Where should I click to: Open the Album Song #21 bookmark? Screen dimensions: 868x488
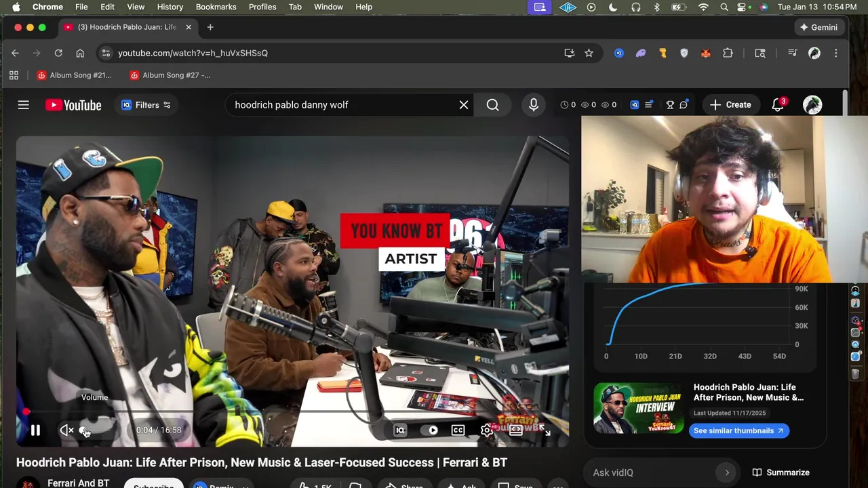pos(74,75)
